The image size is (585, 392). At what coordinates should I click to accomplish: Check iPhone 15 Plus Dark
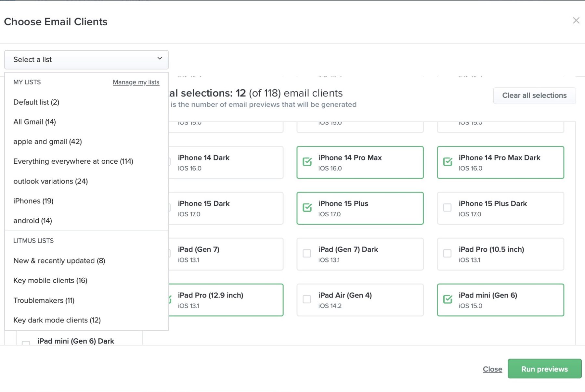point(447,207)
